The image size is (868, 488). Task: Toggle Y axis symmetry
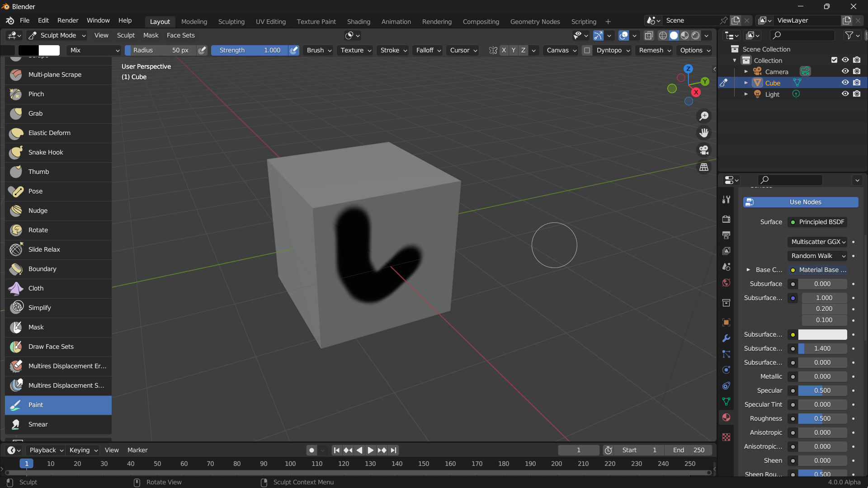[x=514, y=50]
